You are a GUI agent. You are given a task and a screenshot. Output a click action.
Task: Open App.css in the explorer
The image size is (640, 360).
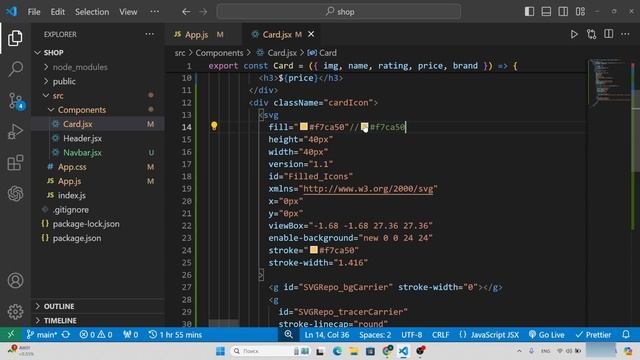pos(72,167)
